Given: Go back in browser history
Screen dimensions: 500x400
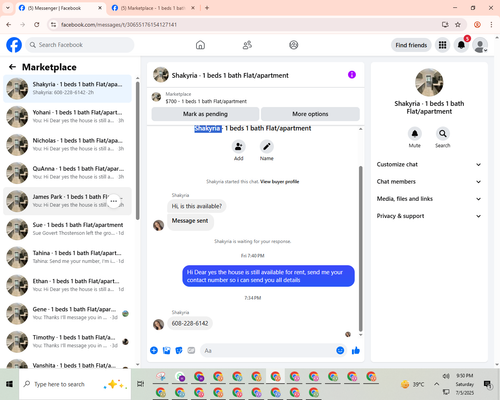Looking at the screenshot, I should point(9,25).
